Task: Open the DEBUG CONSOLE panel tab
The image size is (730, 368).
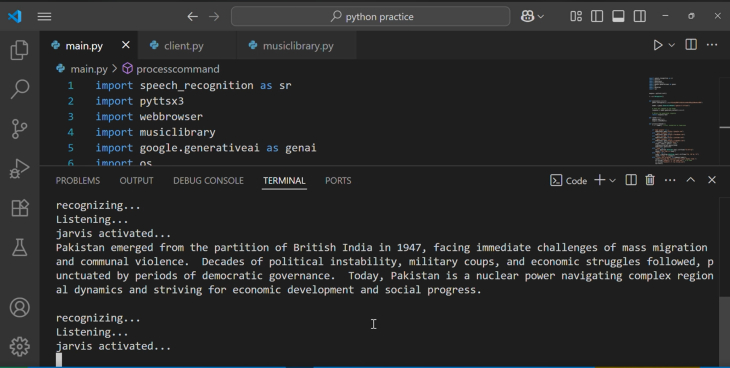Action: (x=208, y=181)
